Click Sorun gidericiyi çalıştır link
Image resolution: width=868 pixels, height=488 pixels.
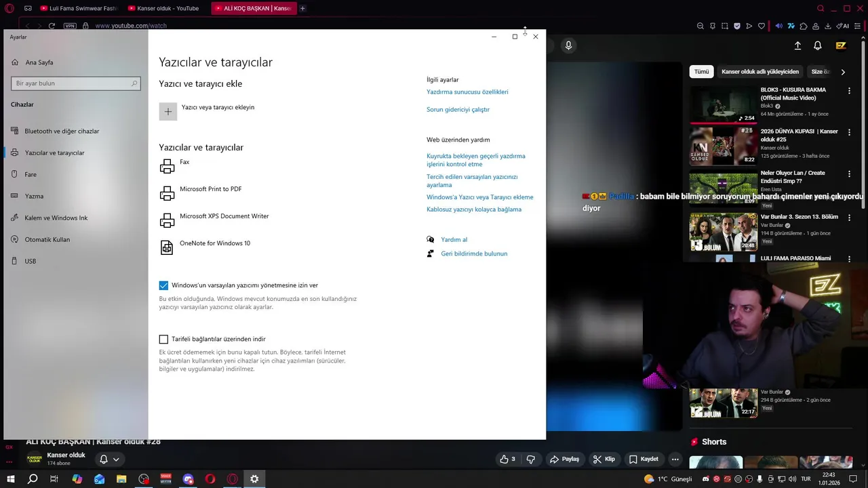(458, 110)
